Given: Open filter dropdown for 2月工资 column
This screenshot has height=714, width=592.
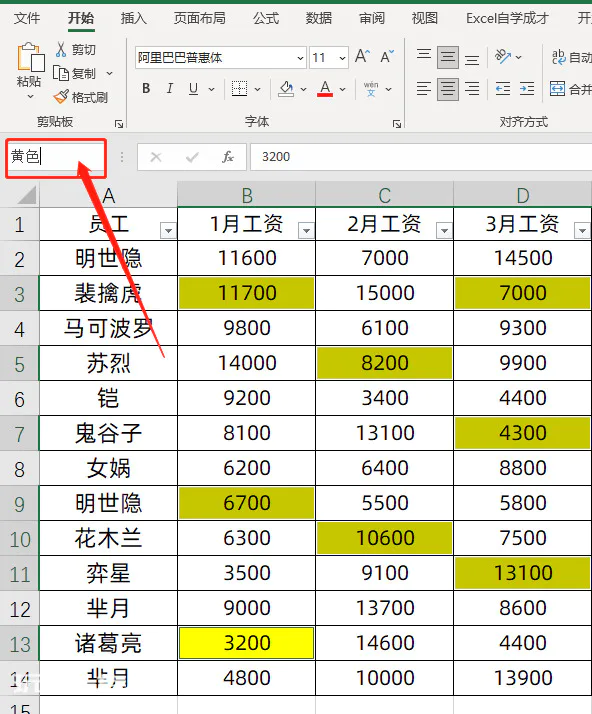Looking at the screenshot, I should coord(444,230).
